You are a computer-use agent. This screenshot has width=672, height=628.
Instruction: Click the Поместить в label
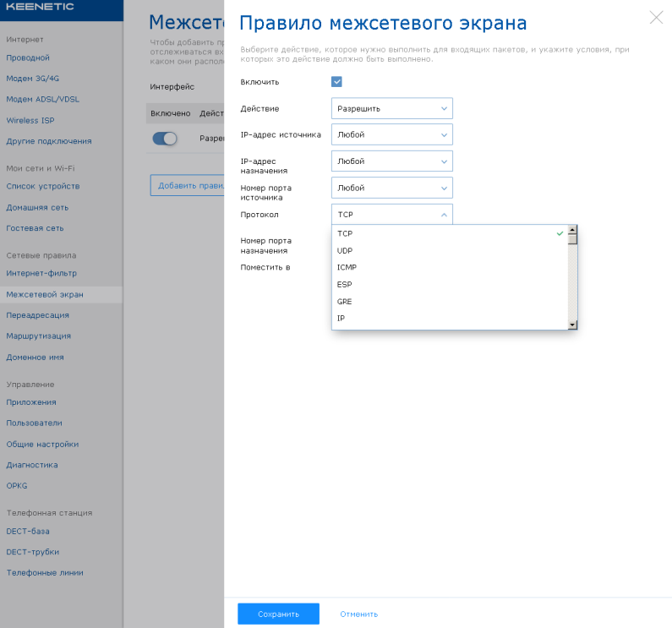(x=265, y=267)
